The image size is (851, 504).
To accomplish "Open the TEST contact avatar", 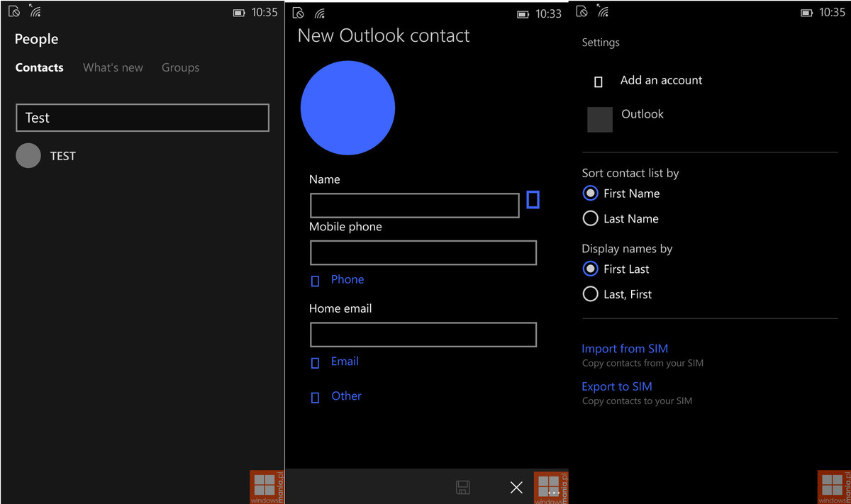I will (x=28, y=156).
